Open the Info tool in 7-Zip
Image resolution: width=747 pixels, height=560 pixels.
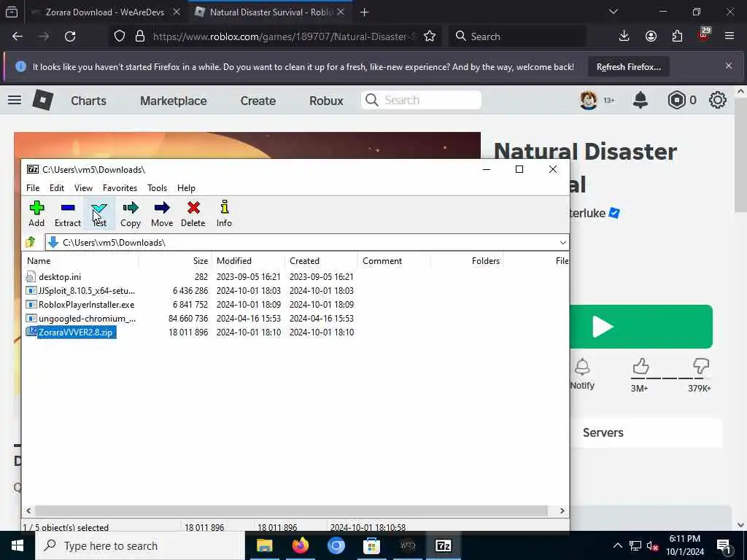224,214
